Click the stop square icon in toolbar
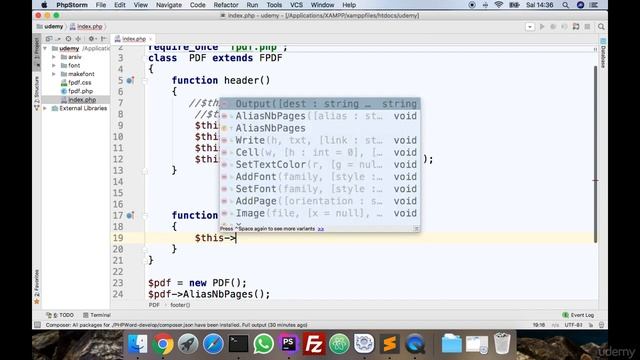 (587, 27)
